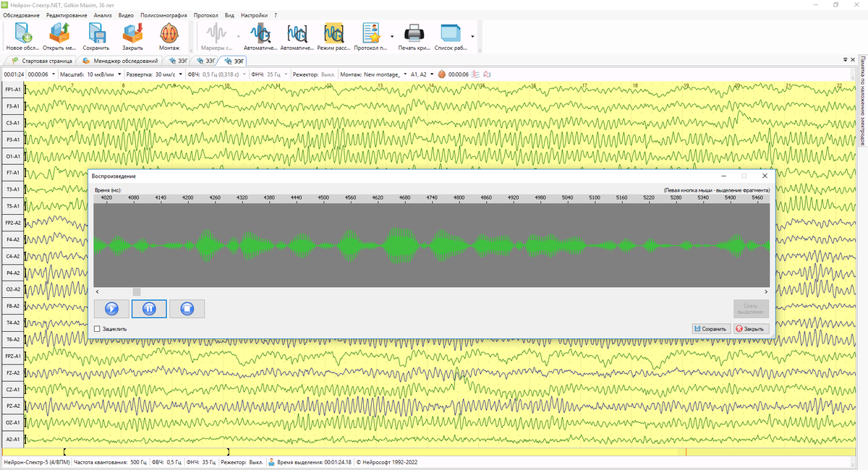Click the Закрыть icon in main toolbar
This screenshot has height=470, width=868.
132,33
